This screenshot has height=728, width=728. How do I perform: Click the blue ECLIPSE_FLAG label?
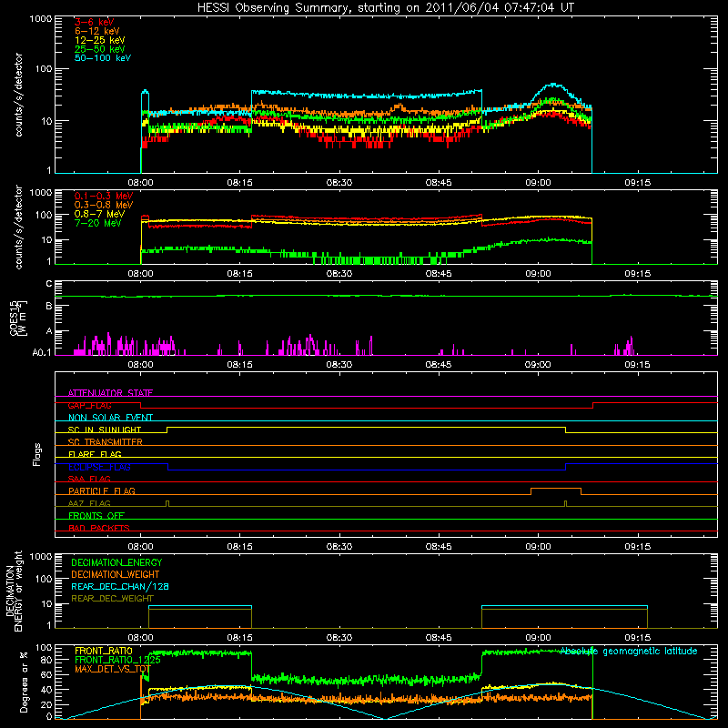click(x=99, y=467)
